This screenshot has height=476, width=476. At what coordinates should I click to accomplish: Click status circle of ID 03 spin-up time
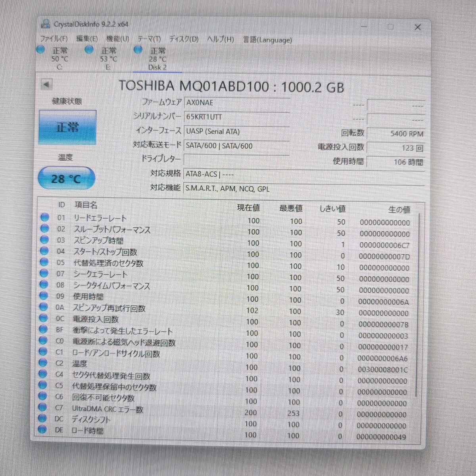pos(44,240)
